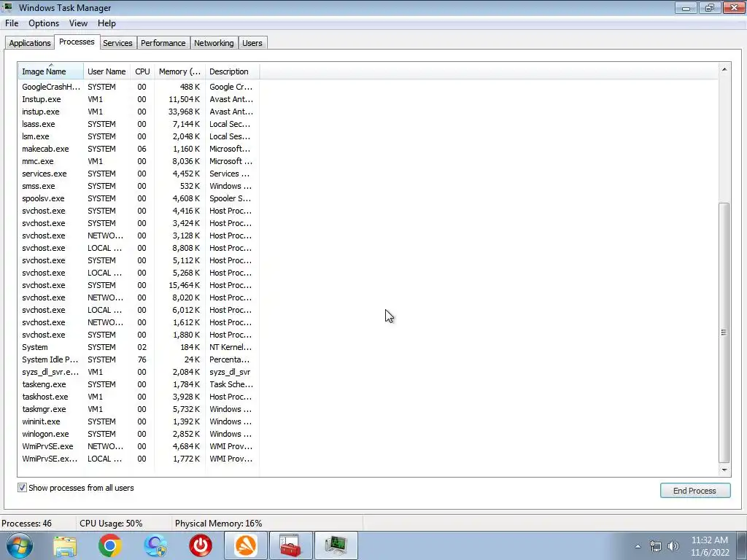747x560 pixels.
Task: Open the Options menu
Action: click(x=44, y=23)
